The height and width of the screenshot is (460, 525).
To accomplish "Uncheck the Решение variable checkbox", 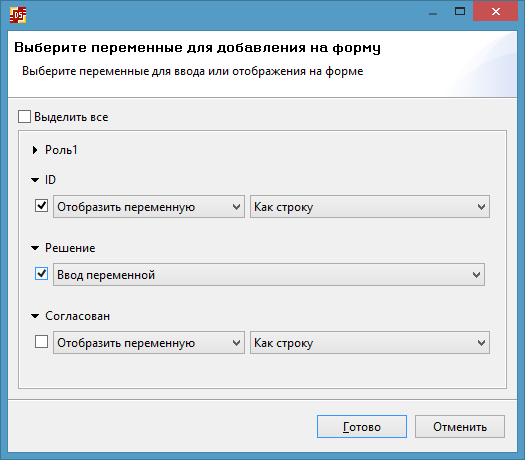I will pyautogui.click(x=42, y=274).
